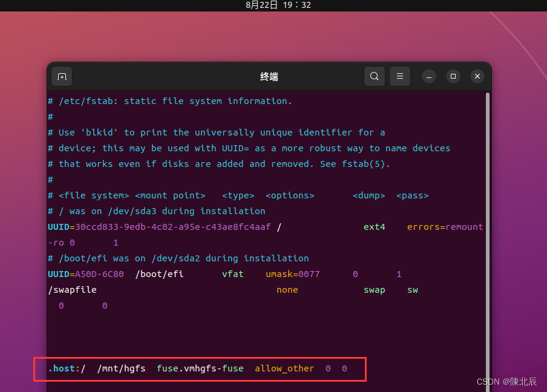Click the terminal vertical scrollbar
The width and height of the screenshot is (547, 392).
(487, 241)
